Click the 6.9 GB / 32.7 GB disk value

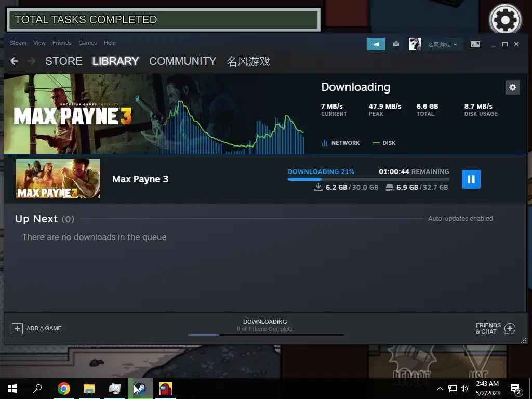tap(417, 187)
